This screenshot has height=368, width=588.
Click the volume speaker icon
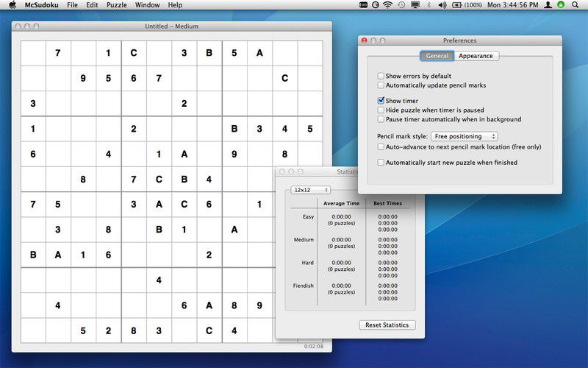point(442,5)
